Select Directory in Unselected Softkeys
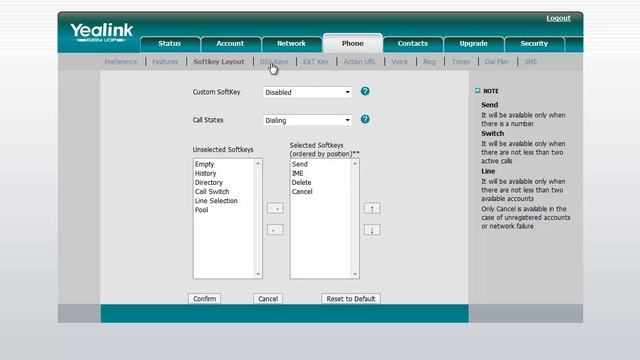Screen dimensions: 640x360 point(209,182)
